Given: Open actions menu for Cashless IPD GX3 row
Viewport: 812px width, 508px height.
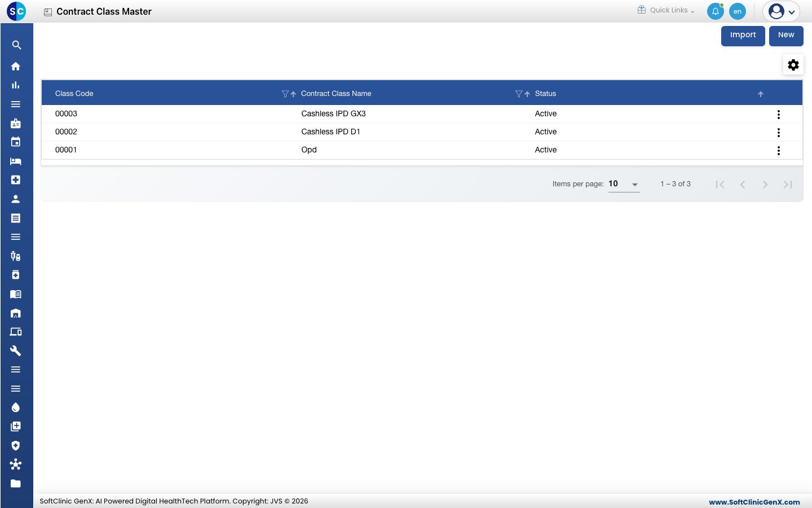Looking at the screenshot, I should [x=779, y=115].
